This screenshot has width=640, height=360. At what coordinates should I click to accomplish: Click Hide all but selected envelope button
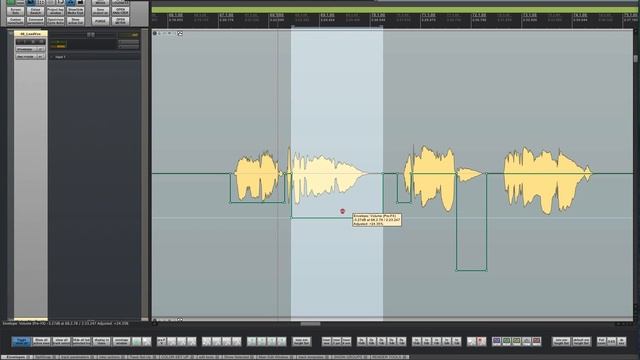[x=81, y=341]
